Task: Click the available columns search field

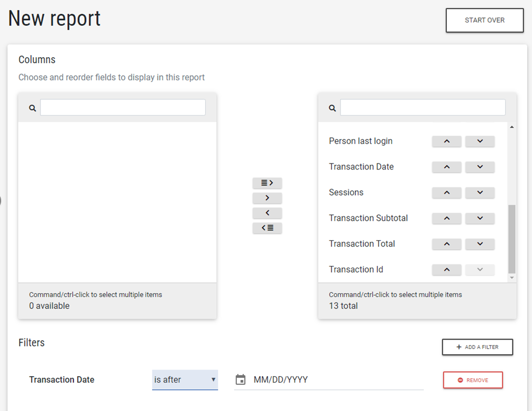Action: click(x=123, y=107)
